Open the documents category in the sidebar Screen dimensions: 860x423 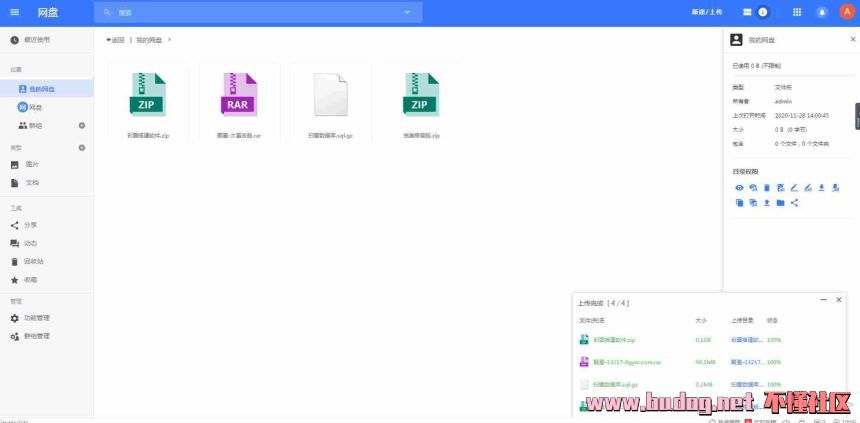pyautogui.click(x=25, y=183)
